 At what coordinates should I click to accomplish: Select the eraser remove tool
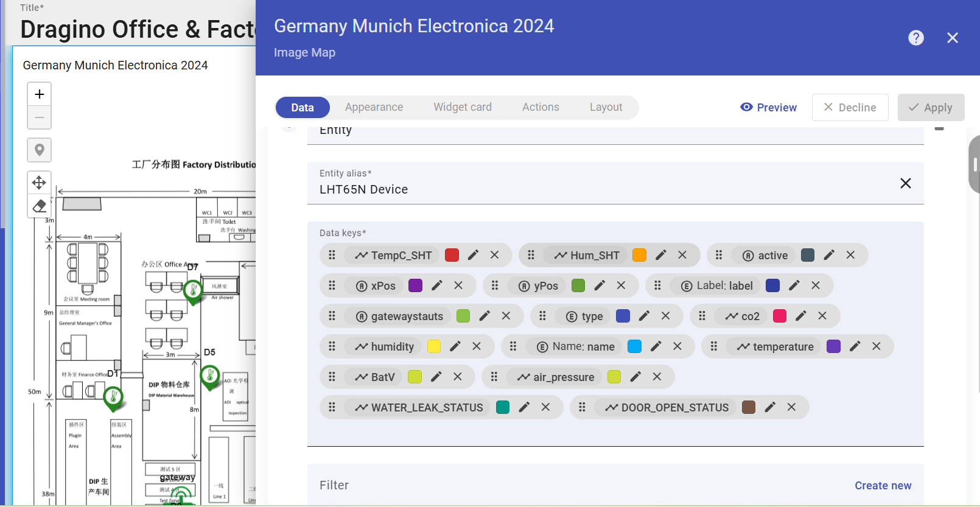(40, 206)
